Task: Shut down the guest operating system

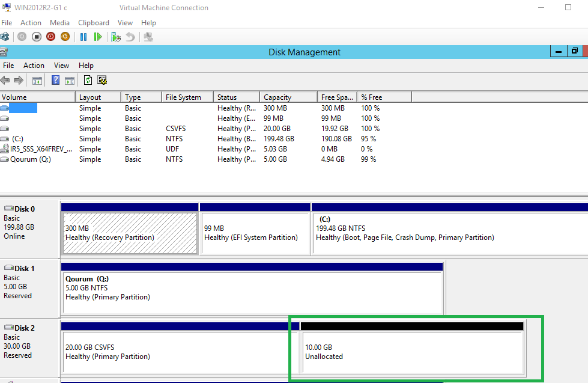Action: [x=50, y=36]
